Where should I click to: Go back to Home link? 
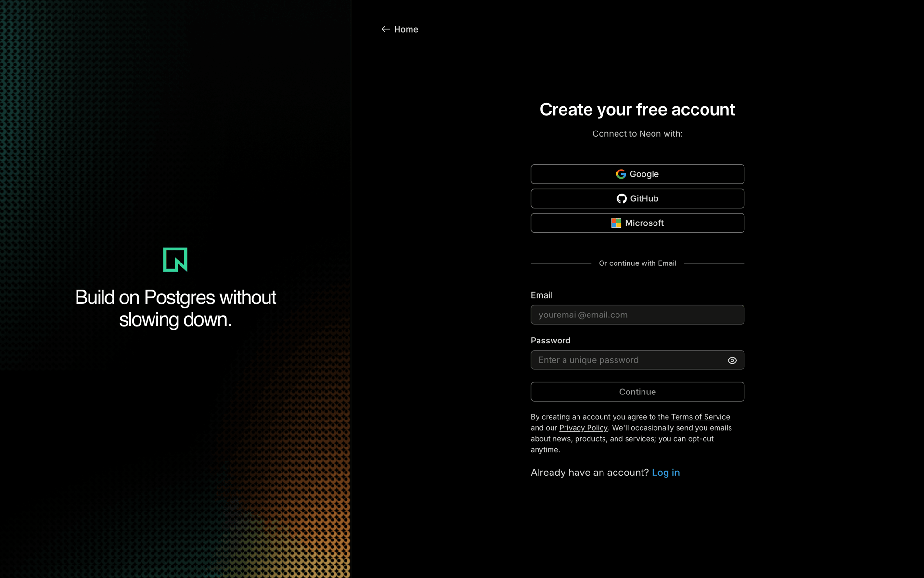point(399,29)
